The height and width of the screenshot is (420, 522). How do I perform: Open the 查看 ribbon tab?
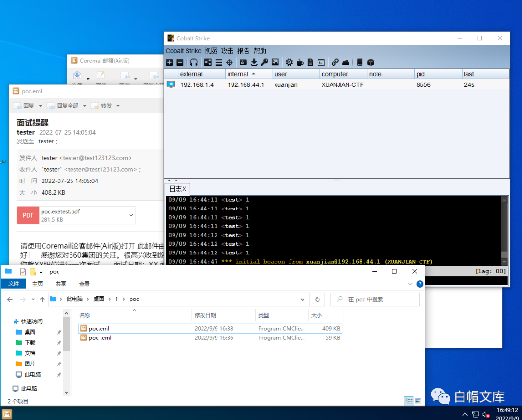84,284
